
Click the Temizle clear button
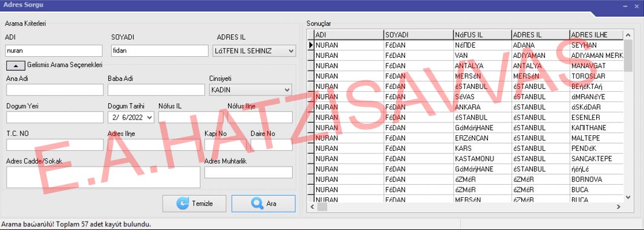click(194, 203)
